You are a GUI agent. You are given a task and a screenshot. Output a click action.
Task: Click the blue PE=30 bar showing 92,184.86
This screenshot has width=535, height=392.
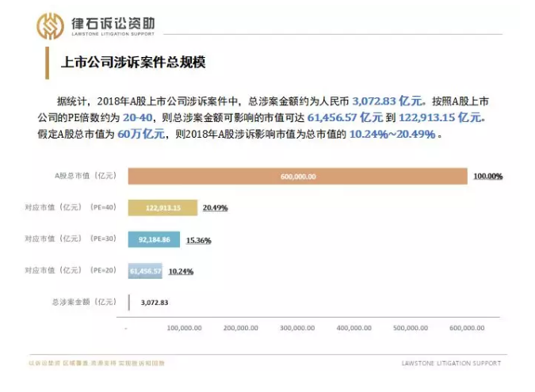coord(154,239)
